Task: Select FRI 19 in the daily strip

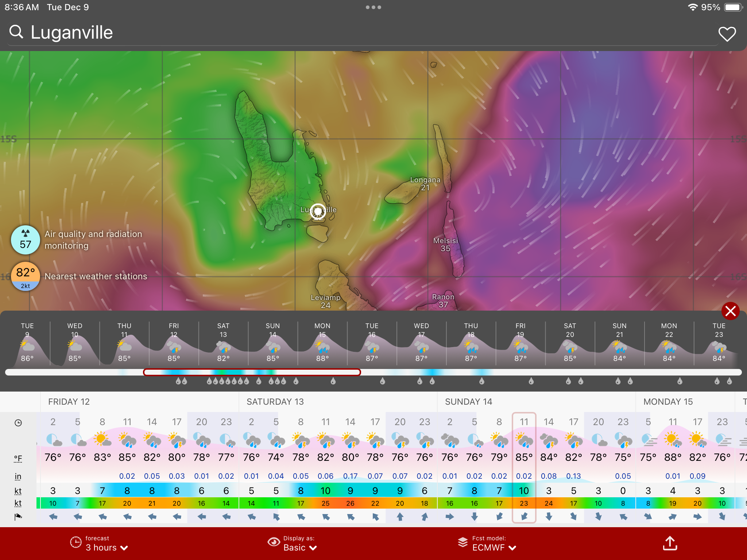Action: pos(520,342)
